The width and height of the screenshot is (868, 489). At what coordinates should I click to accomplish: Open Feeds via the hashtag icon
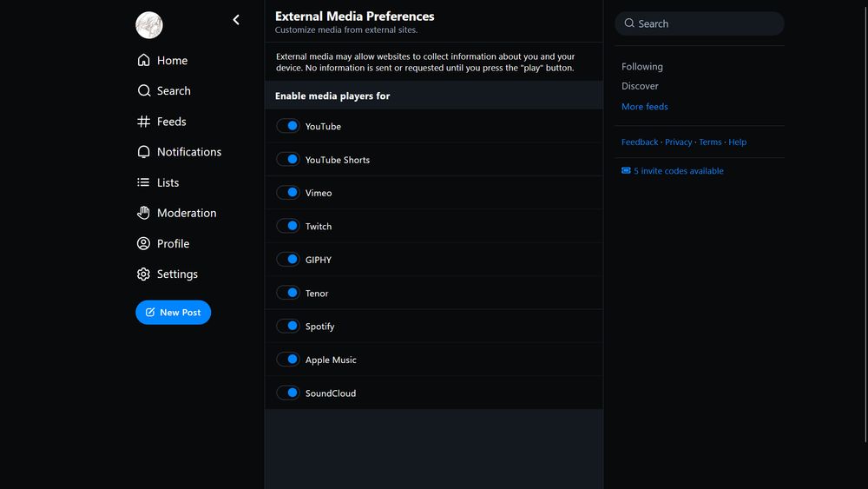tap(144, 122)
